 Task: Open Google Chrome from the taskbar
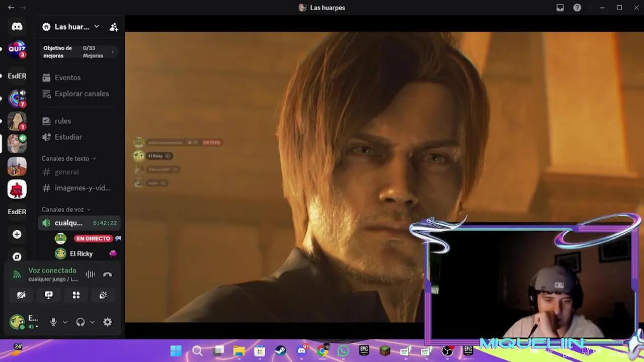[x=323, y=350]
